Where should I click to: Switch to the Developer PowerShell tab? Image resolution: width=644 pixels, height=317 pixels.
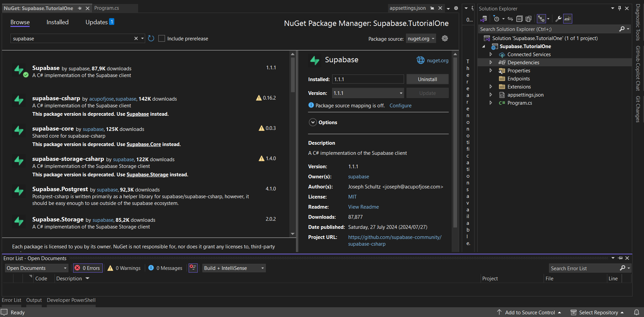click(x=71, y=300)
